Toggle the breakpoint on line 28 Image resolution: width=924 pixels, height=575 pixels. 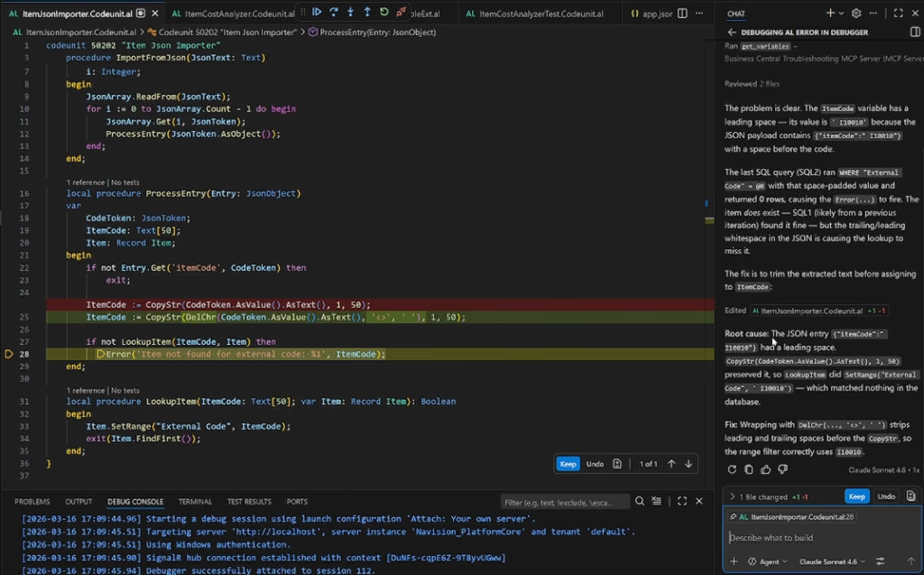tap(8, 354)
